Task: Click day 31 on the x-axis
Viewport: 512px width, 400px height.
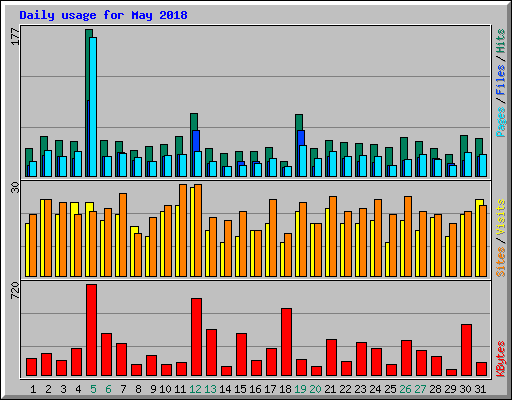Action: [480, 389]
